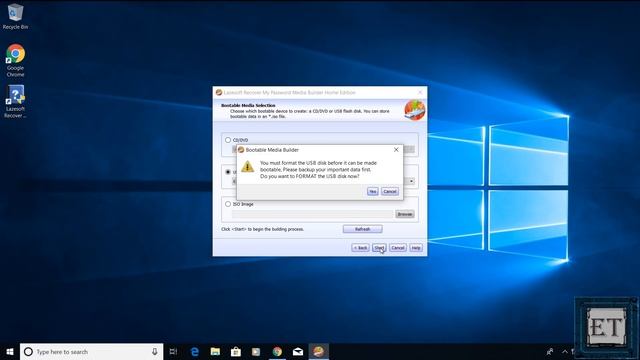Viewport: 640px width, 360px height.
Task: Open the Google Chrome desktop shortcut
Action: 16,60
